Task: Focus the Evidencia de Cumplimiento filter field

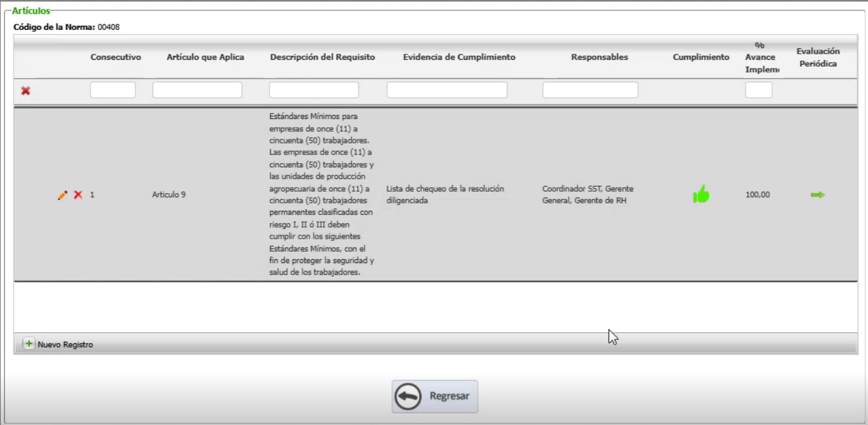Action: [x=447, y=90]
